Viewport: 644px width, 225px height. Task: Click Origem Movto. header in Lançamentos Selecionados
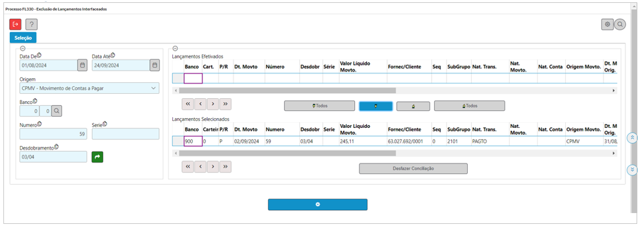(584, 129)
